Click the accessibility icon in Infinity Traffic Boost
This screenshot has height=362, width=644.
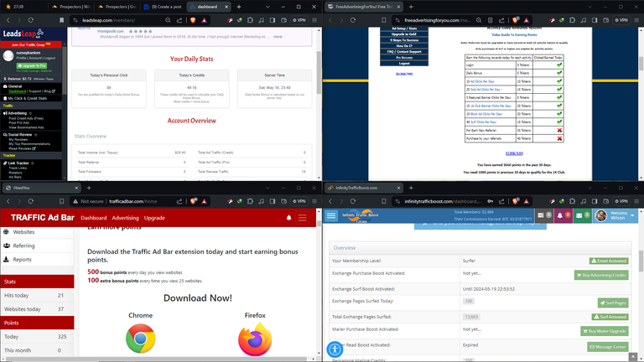[335, 349]
